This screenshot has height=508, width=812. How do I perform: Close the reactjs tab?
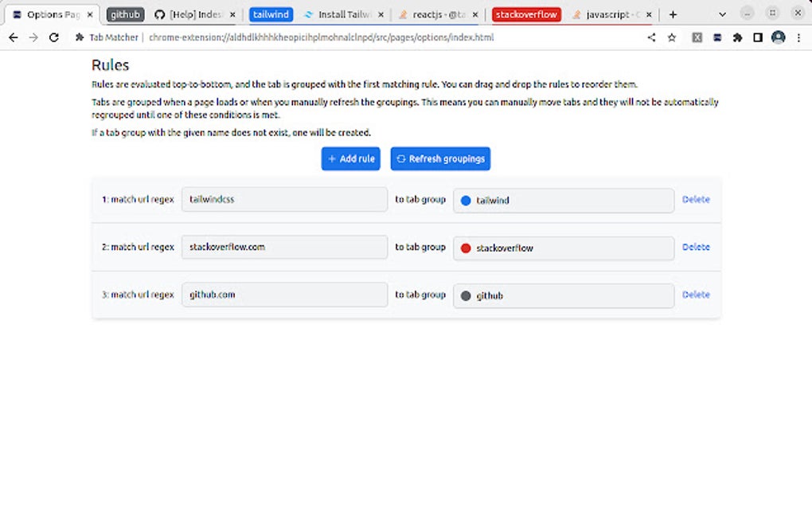pyautogui.click(x=475, y=14)
